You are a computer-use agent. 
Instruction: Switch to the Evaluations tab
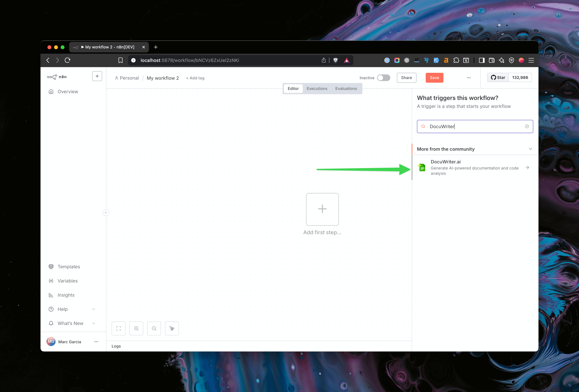pos(346,88)
